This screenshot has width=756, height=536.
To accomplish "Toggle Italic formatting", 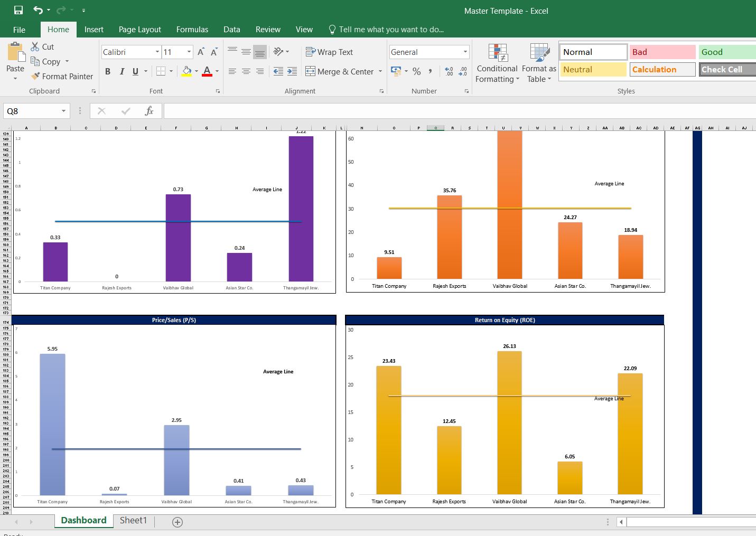I will [x=122, y=71].
